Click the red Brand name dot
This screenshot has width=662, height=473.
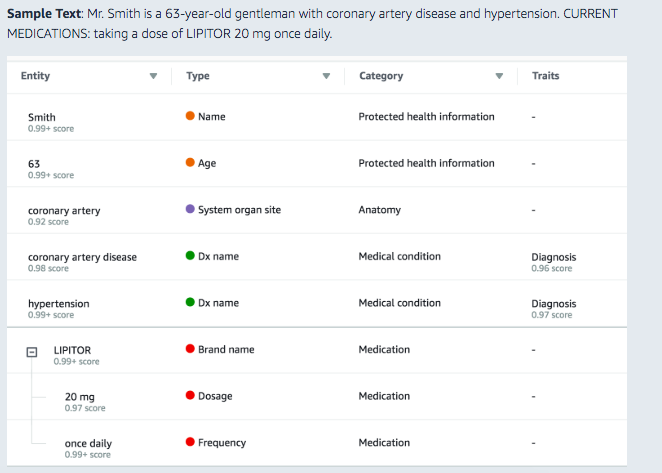(190, 349)
